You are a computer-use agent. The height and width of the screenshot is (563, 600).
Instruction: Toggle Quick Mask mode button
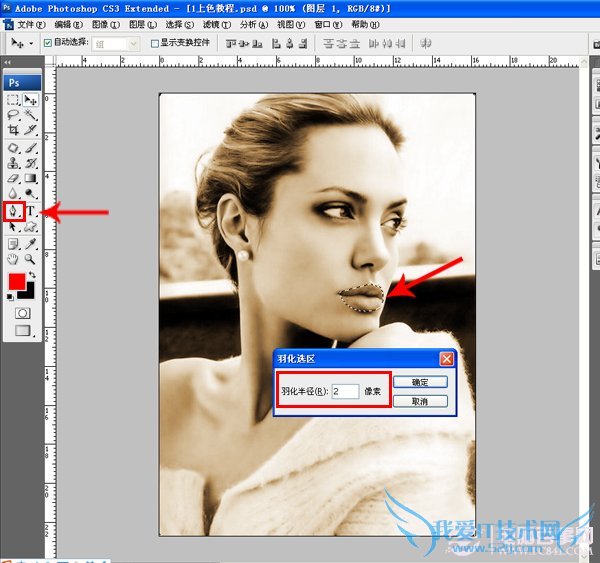22,312
